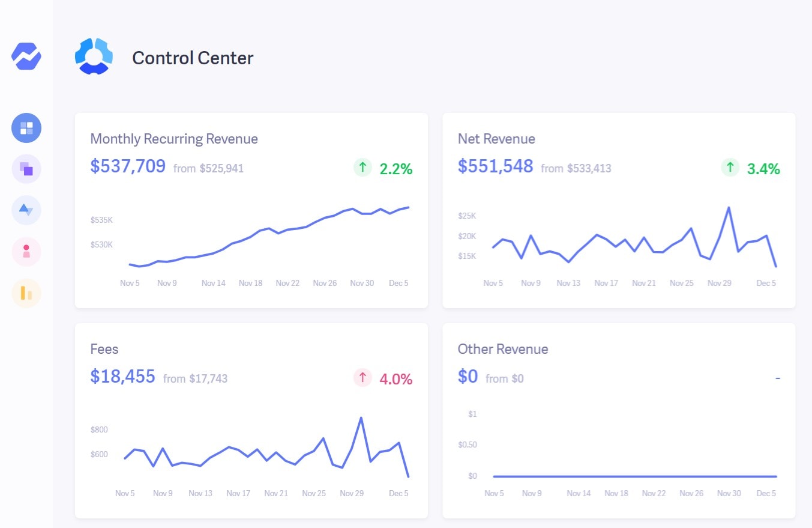Click the flat Other Revenue chart line
Screen dimensions: 812x528
point(635,476)
